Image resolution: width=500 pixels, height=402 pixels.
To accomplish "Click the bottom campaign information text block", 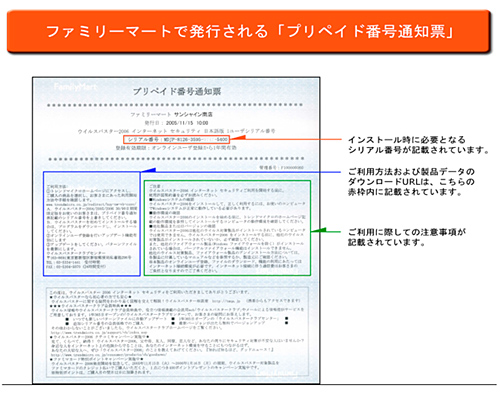I will (177, 332).
